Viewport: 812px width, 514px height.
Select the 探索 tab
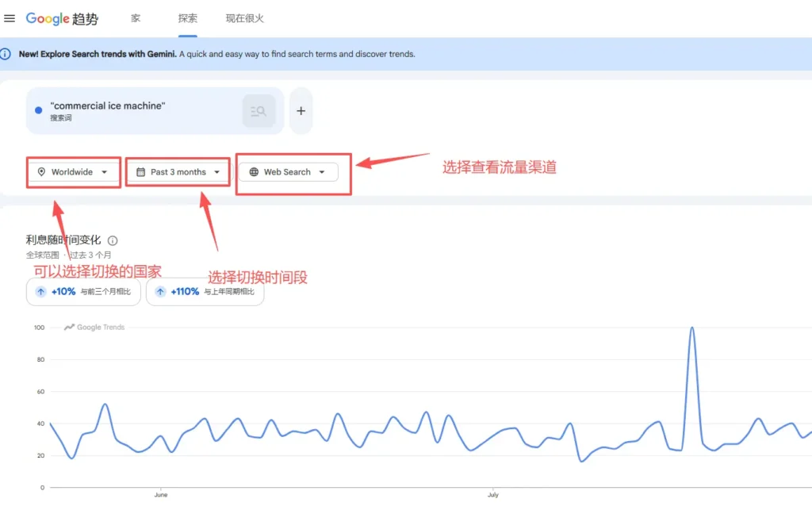tap(187, 19)
